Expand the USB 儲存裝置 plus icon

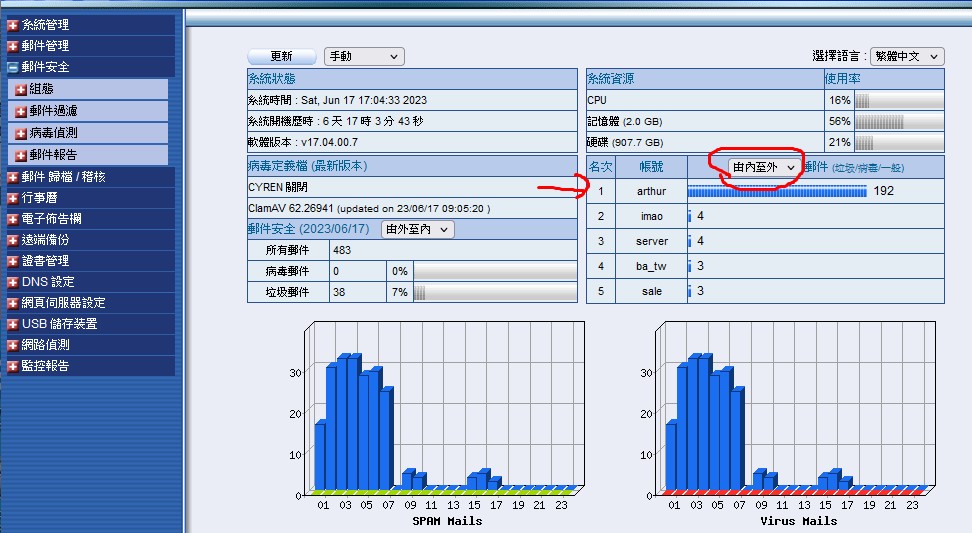click(x=13, y=324)
